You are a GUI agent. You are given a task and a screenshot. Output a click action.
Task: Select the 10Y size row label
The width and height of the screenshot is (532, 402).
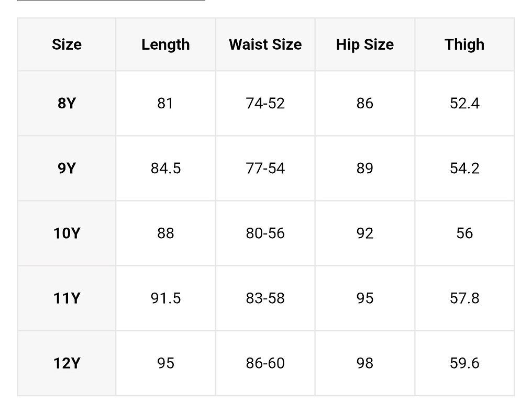(x=66, y=233)
